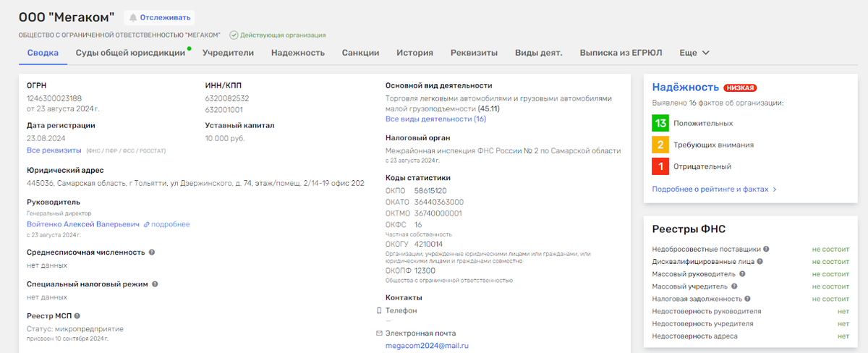
Task: Click the red НИЗКАЯ reliability label
Action: pyautogui.click(x=740, y=88)
